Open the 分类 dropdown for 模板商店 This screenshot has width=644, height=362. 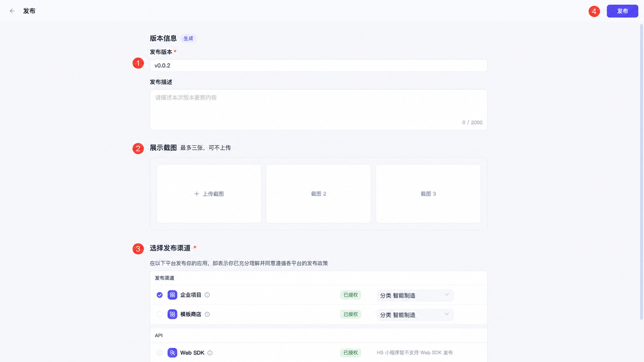(415, 315)
